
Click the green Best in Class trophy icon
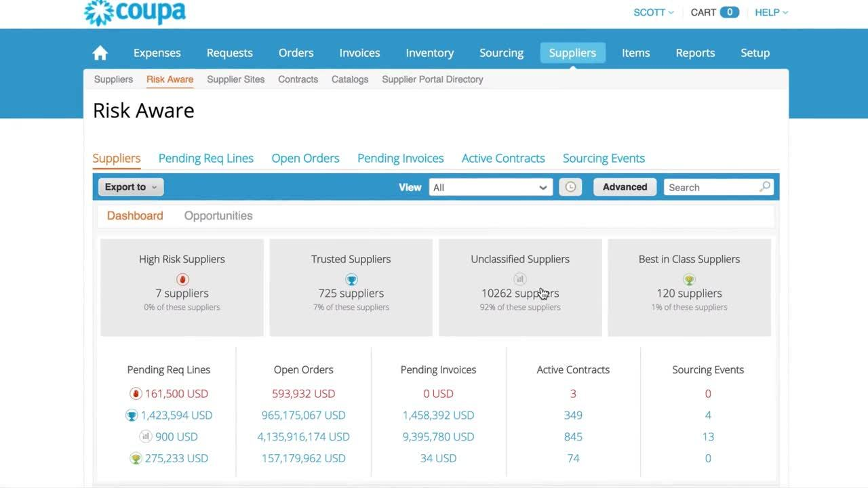689,279
